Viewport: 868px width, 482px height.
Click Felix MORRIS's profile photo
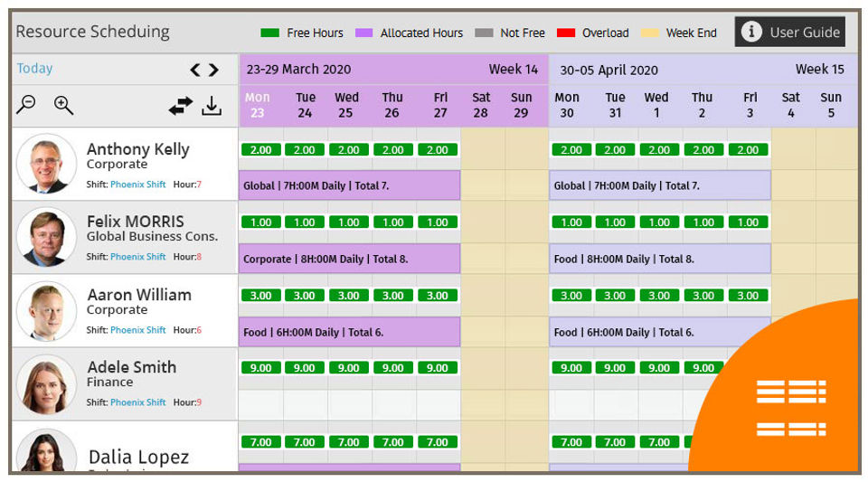[x=46, y=237]
